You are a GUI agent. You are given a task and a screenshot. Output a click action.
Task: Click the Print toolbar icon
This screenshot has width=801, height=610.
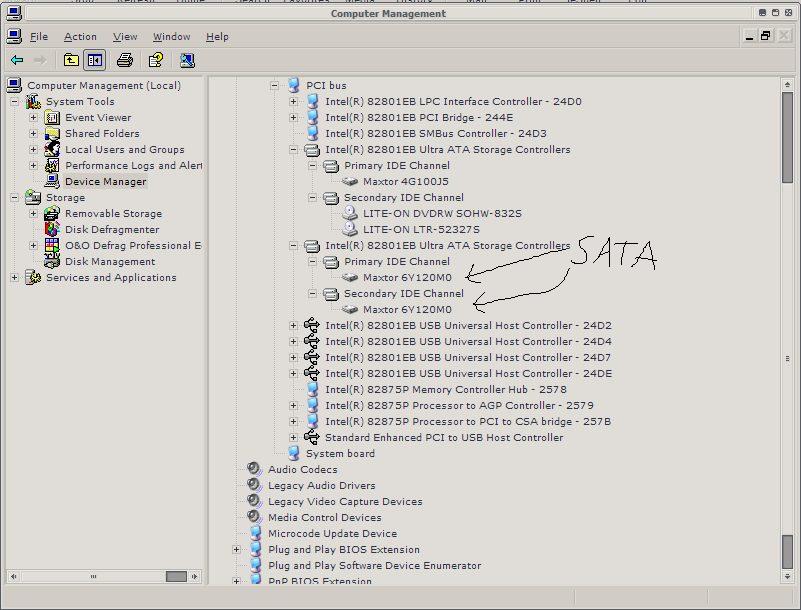(x=124, y=60)
